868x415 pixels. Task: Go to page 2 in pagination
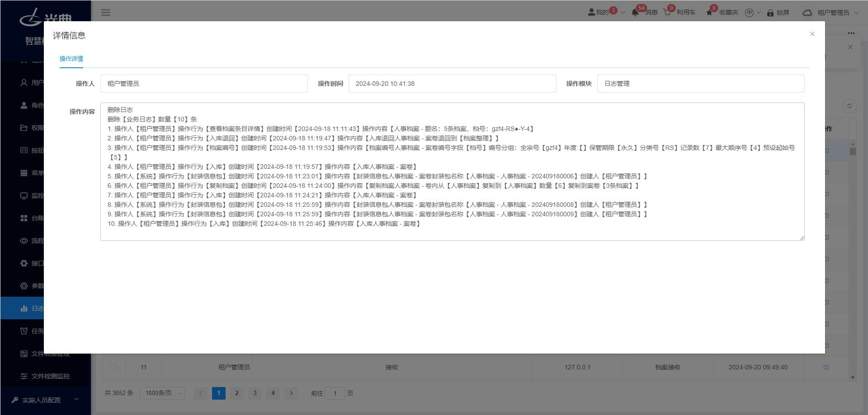[237, 393]
